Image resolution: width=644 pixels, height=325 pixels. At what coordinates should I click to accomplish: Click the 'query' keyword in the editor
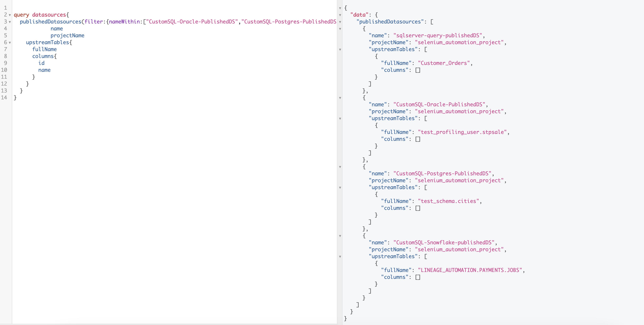(x=21, y=15)
